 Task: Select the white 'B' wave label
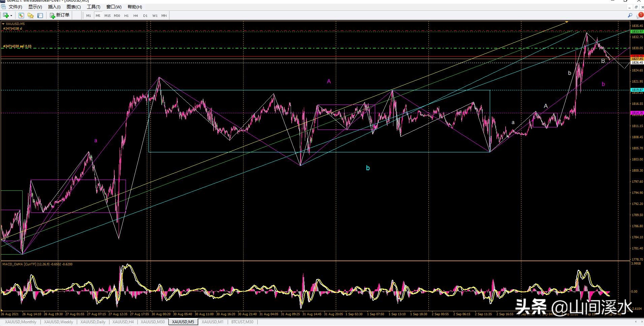[x=603, y=61]
